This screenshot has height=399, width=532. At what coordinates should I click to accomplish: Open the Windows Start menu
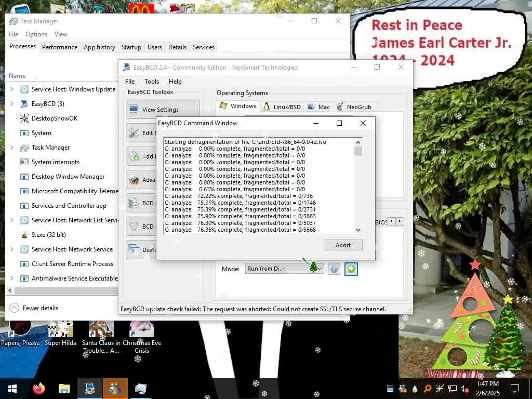click(12, 389)
